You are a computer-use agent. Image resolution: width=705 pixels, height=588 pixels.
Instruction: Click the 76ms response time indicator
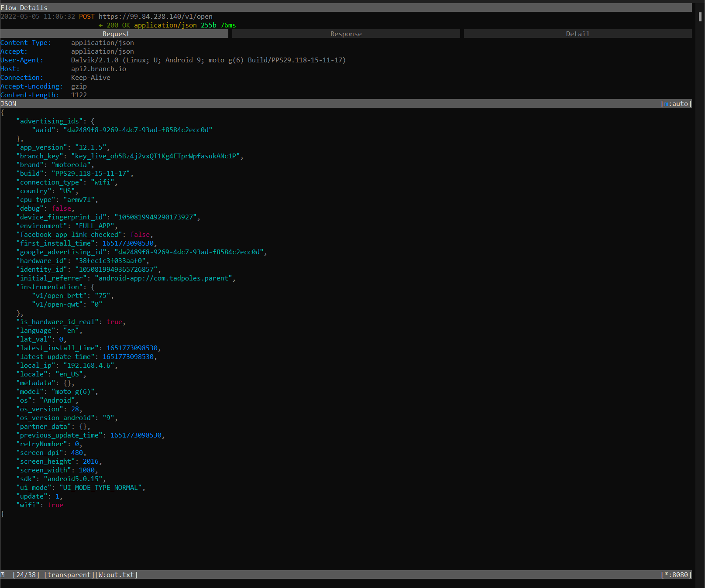[228, 25]
